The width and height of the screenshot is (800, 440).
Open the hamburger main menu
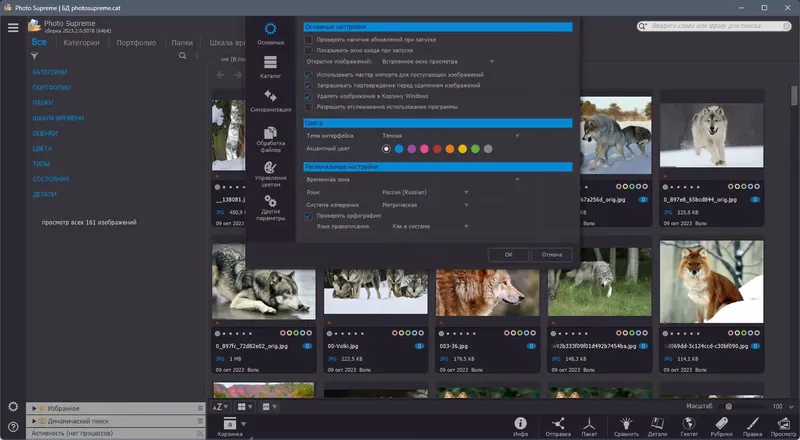coord(13,28)
